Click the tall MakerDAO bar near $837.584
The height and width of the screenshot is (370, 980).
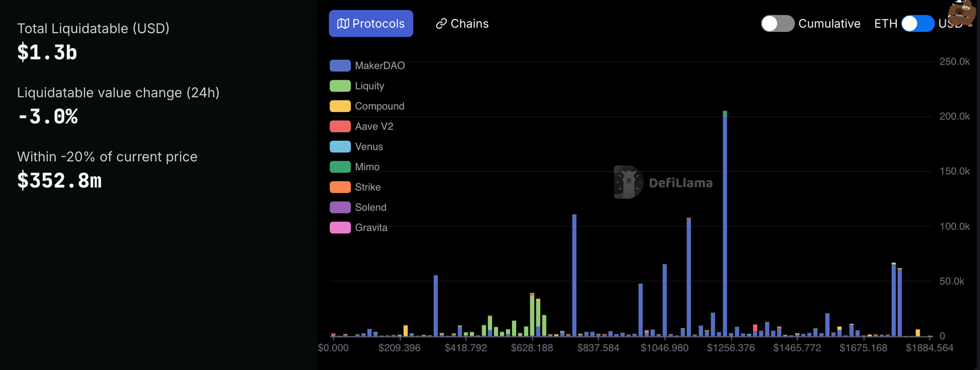pyautogui.click(x=574, y=276)
